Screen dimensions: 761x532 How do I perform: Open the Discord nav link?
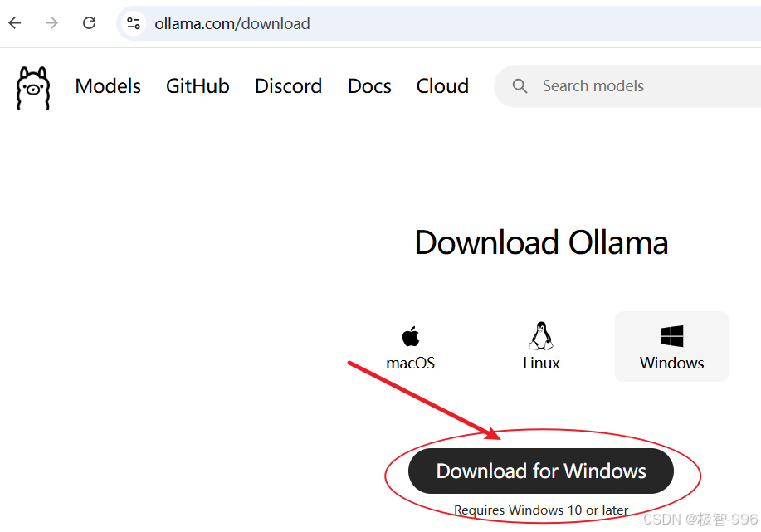coord(288,86)
